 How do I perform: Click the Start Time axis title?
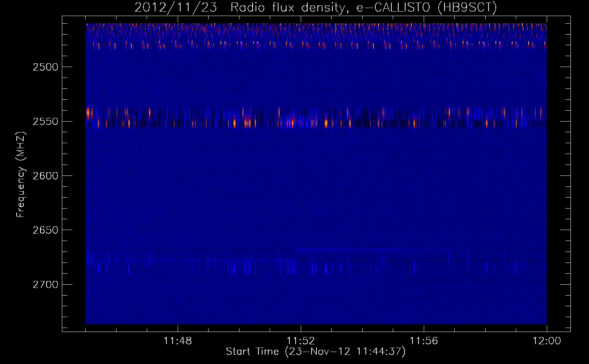[x=316, y=352]
